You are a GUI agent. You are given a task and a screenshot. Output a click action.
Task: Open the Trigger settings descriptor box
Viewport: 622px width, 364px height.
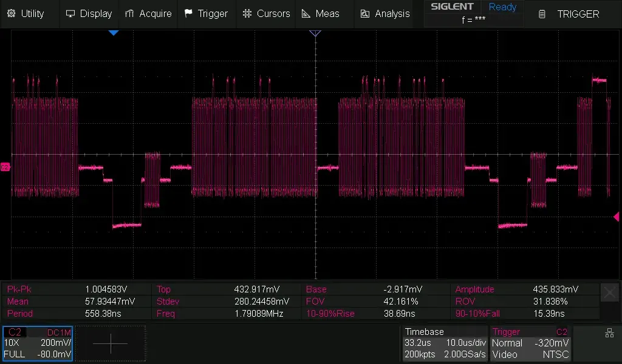(x=530, y=343)
